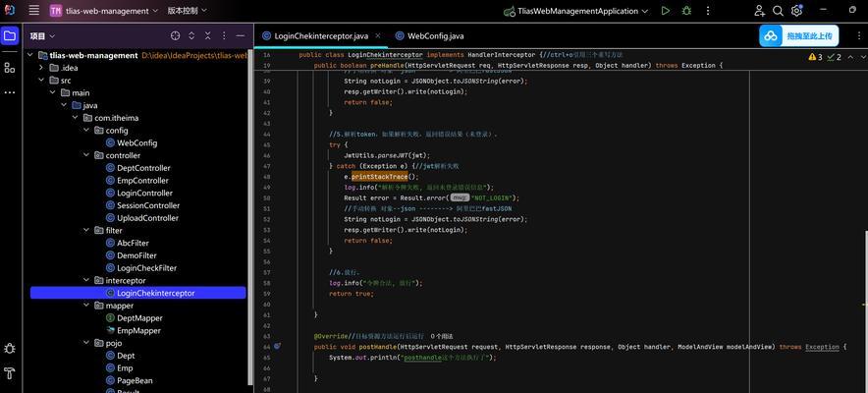
Task: Open the run configuration dropdown
Action: coord(575,11)
